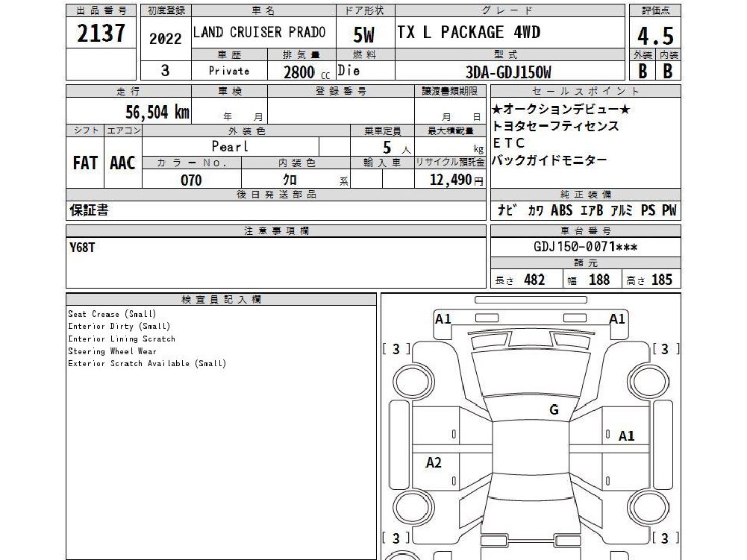Click the car name LAND CRUISER PRADO
The width and height of the screenshot is (747, 560).
coord(259,32)
